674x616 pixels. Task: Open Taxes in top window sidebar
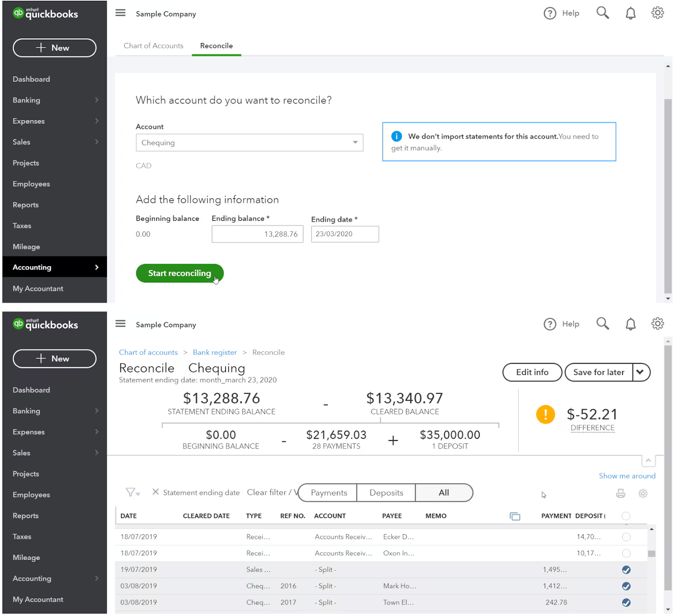(22, 226)
